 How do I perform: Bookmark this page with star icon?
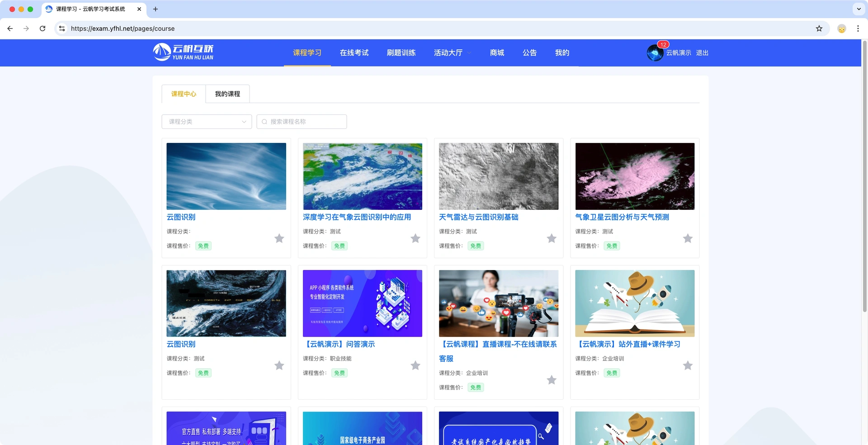(819, 28)
